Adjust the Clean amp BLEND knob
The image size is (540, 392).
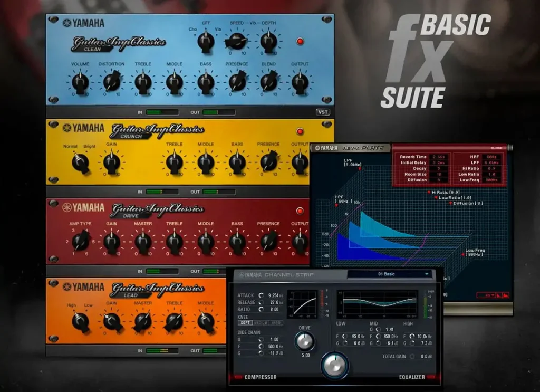pyautogui.click(x=268, y=82)
